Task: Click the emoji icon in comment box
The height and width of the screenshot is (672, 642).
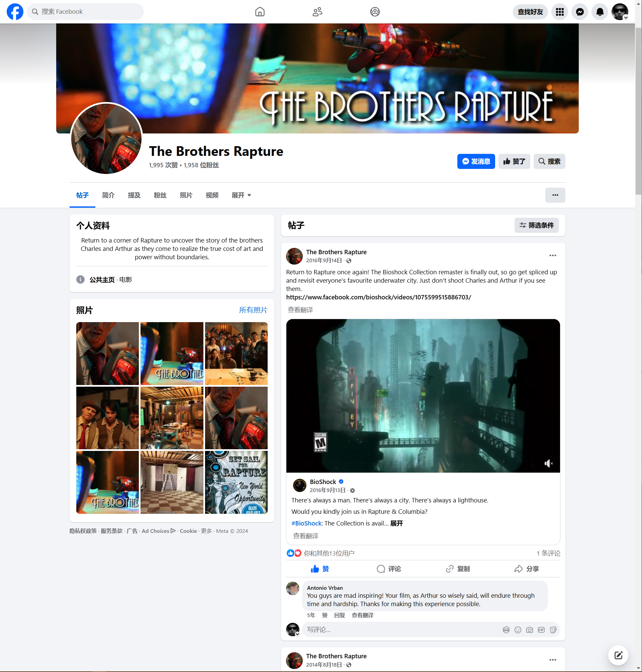Action: tap(518, 630)
